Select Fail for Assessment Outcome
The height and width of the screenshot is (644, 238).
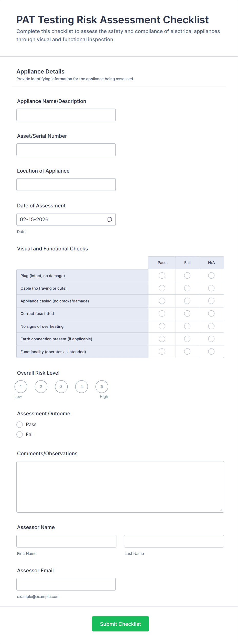point(20,435)
